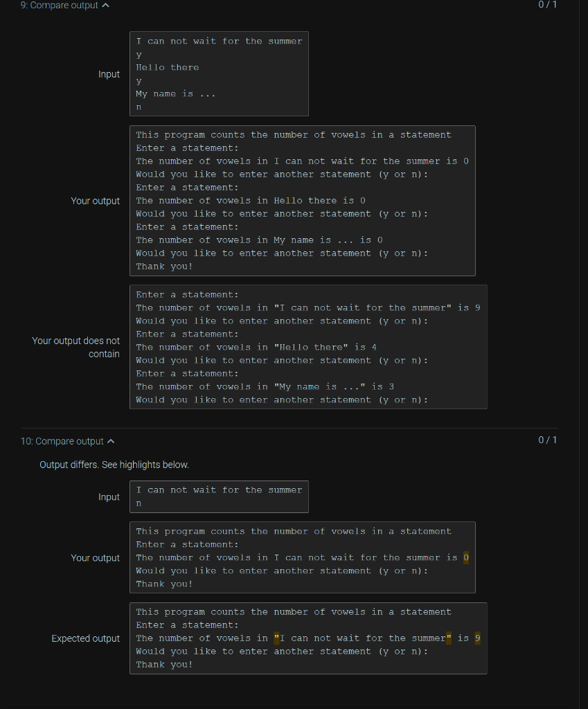The image size is (588, 709).
Task: Click the vertical scrollbar on the right edge
Action: point(583,354)
